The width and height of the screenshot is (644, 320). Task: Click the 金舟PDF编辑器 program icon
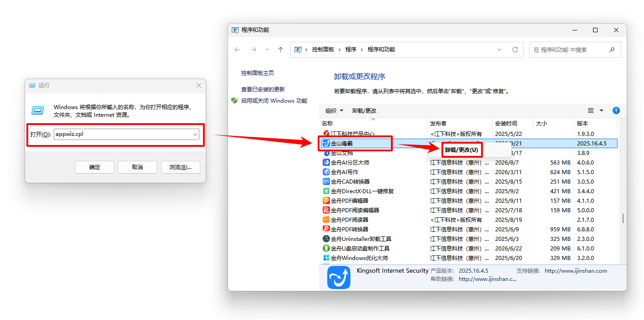(x=326, y=200)
